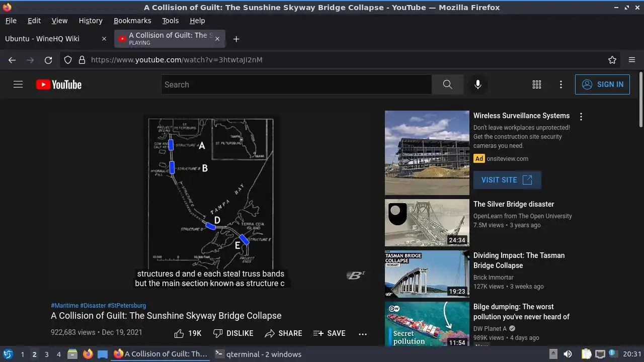This screenshot has height=362, width=644.
Task: Switch to workspace 1
Action: click(x=22, y=354)
